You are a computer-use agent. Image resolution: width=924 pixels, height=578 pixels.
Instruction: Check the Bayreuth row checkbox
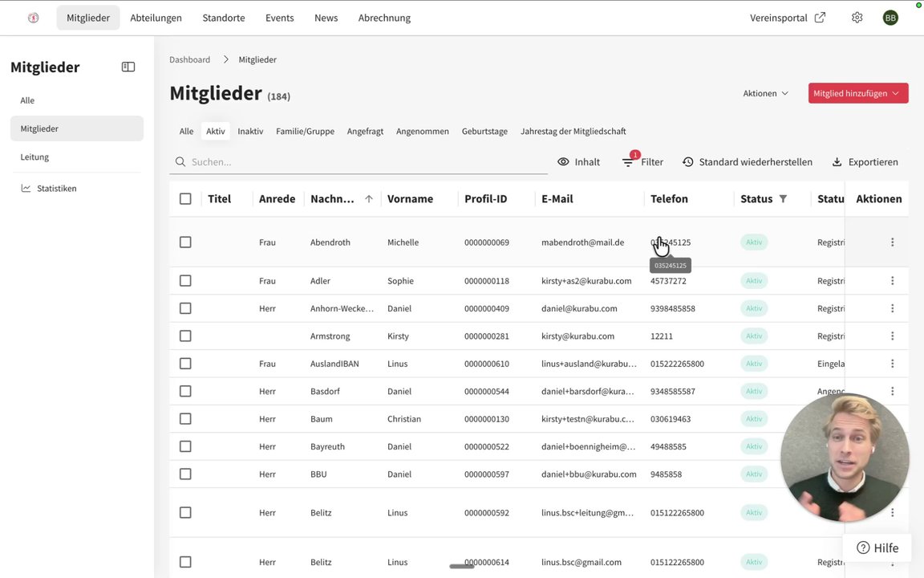[185, 446]
